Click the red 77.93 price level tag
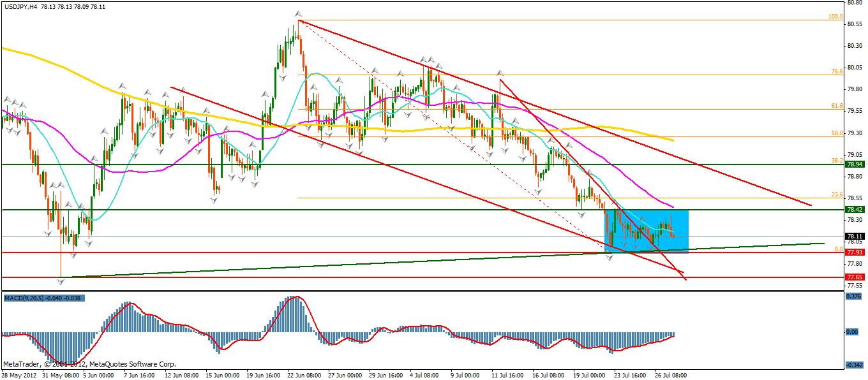Viewport: 868px width, 380px height. 855,252
